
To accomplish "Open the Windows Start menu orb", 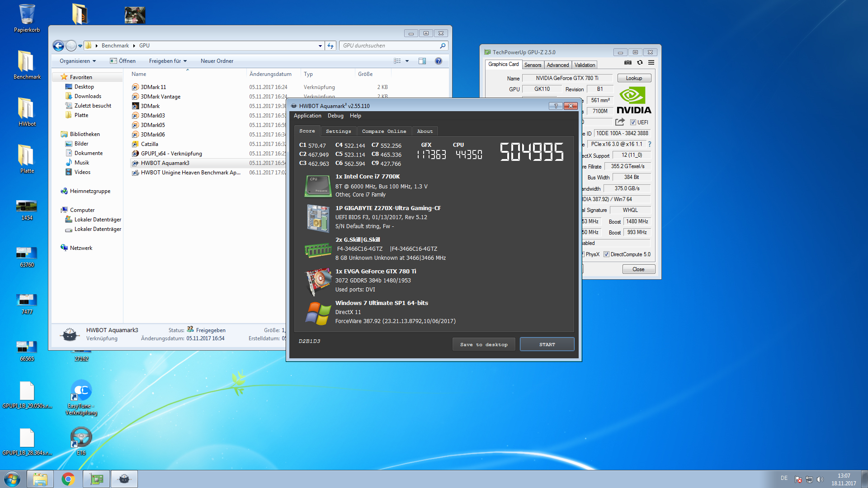I will pyautogui.click(x=12, y=479).
